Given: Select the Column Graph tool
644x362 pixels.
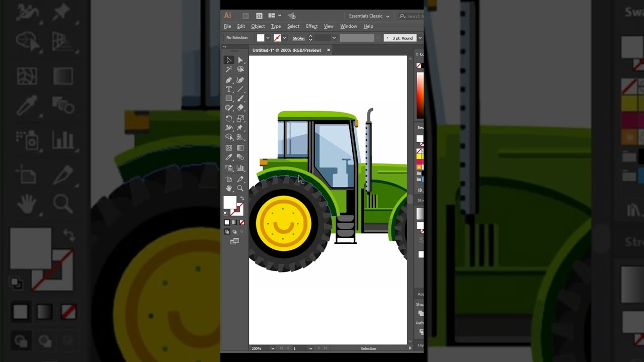Looking at the screenshot, I should tap(240, 168).
